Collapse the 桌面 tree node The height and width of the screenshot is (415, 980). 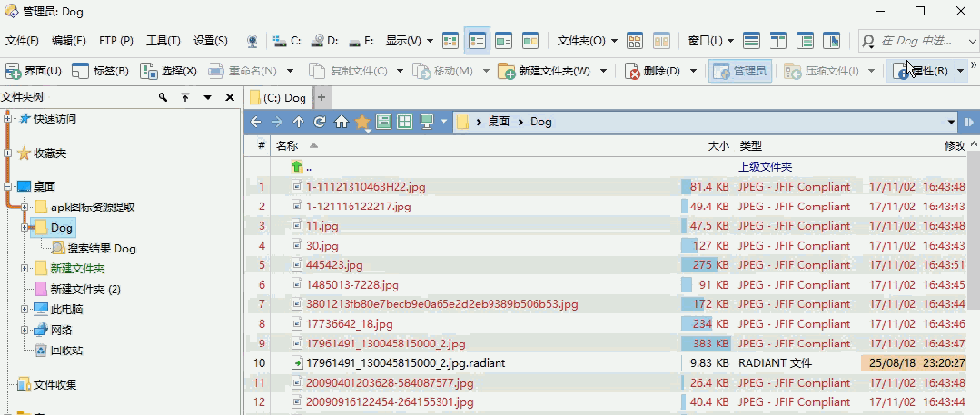[x=7, y=186]
